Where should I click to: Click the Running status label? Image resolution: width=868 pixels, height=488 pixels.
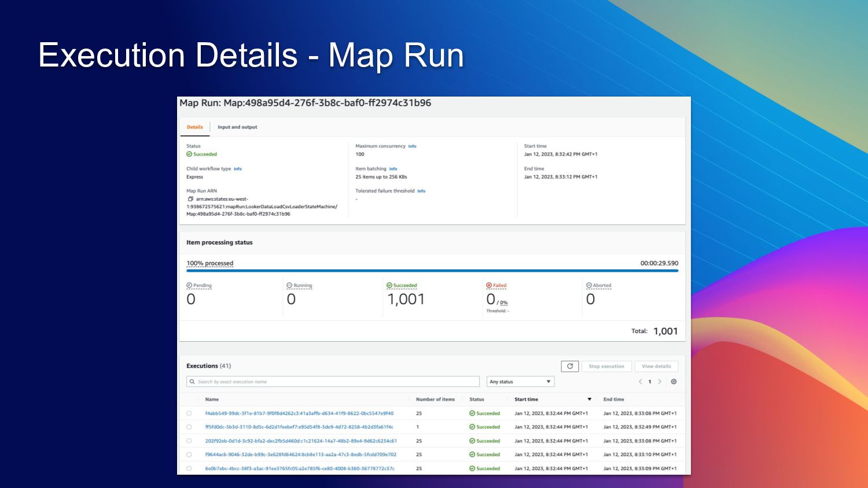click(299, 286)
